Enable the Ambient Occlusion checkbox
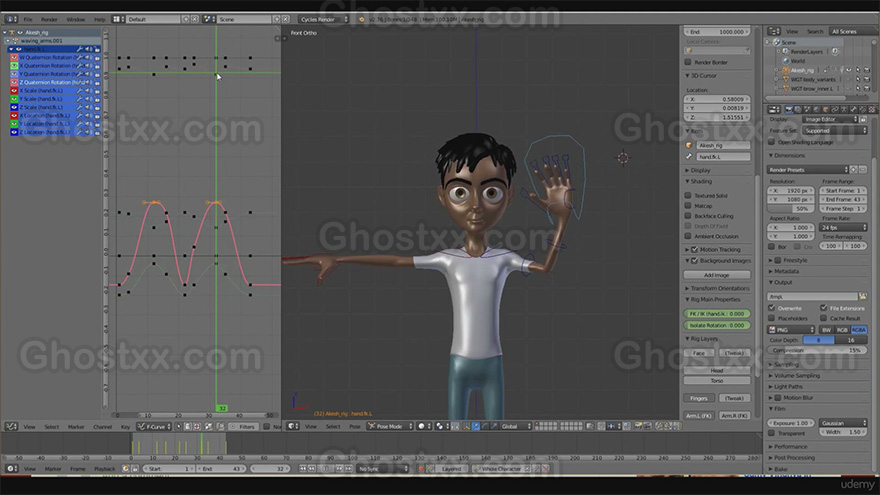The height and width of the screenshot is (495, 880). [688, 236]
